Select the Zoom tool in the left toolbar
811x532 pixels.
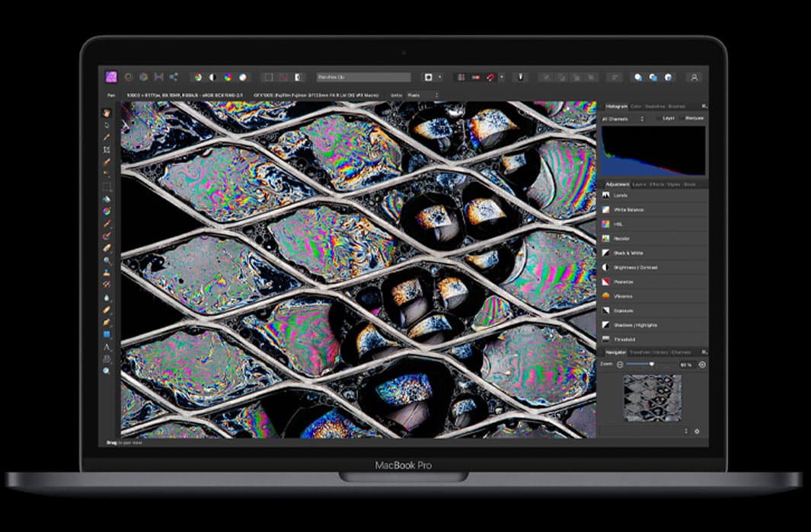(107, 371)
